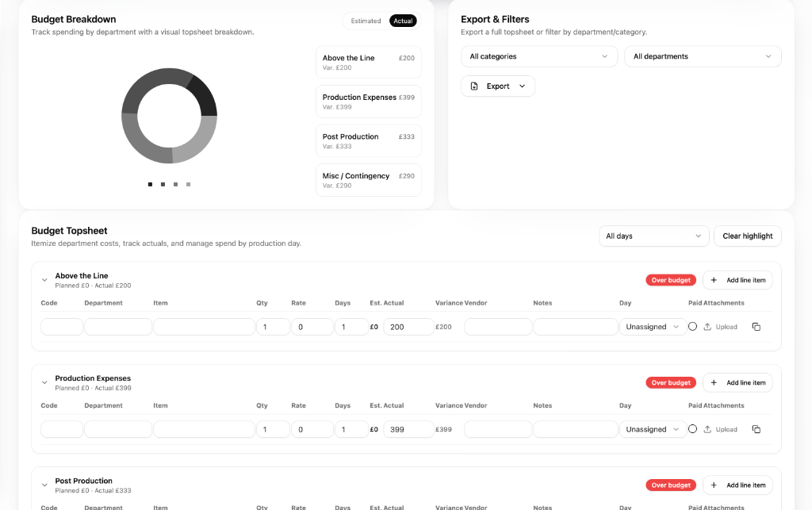Click the Vendor field in Above the Line row
The width and height of the screenshot is (812, 510).
pyautogui.click(x=498, y=327)
